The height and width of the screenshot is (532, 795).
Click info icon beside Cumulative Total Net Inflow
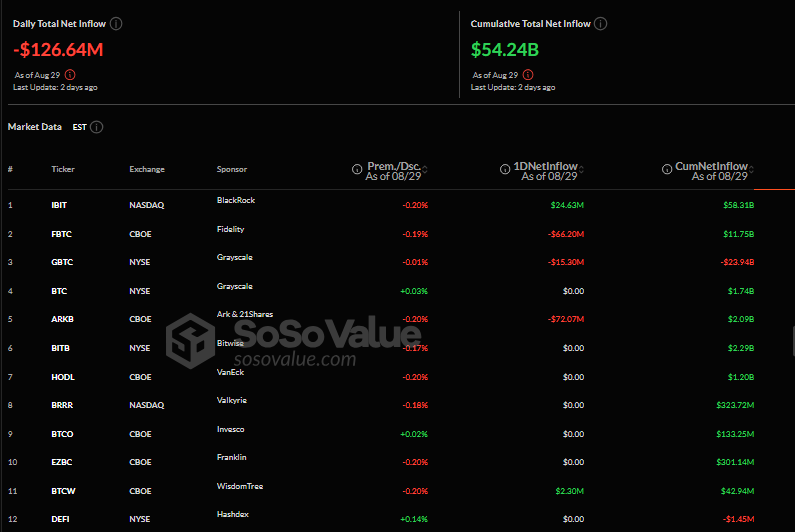pos(600,24)
